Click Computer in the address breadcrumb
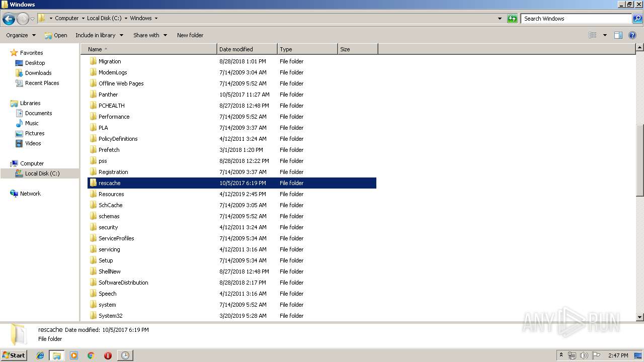This screenshot has height=362, width=644. pos(67,18)
